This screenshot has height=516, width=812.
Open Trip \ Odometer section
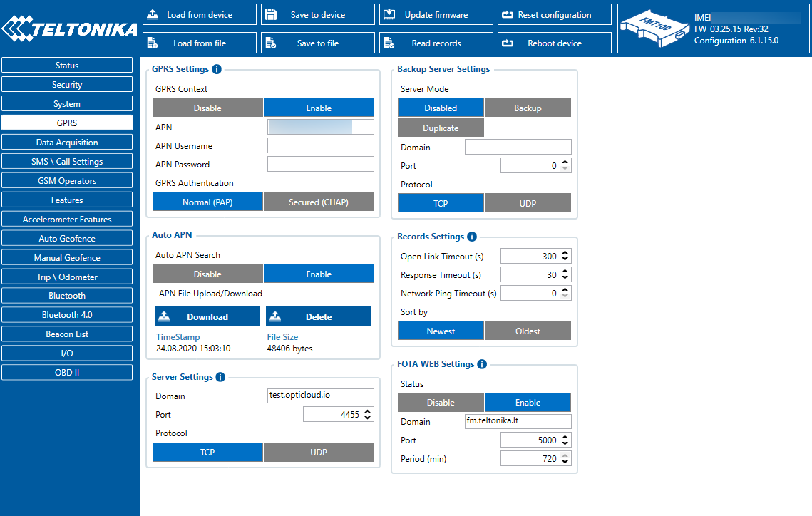(x=67, y=277)
